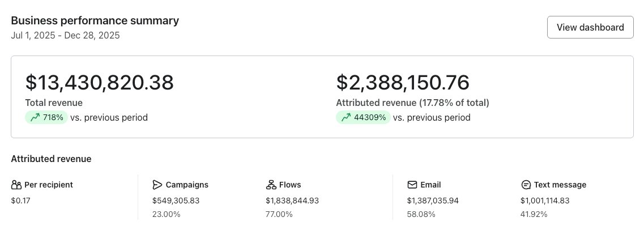Click the Attributed revenue section heading
This screenshot has height=230, width=644.
click(x=51, y=159)
